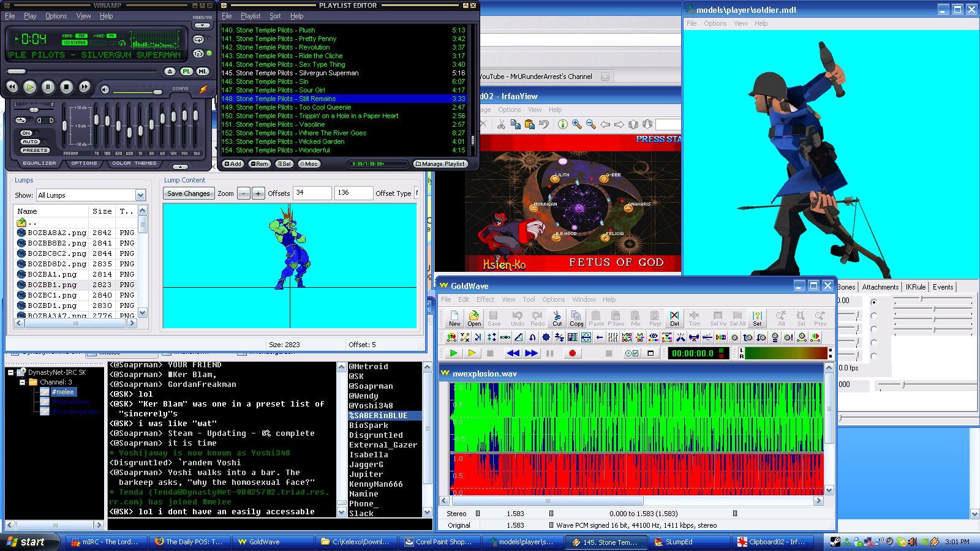Screen dimensions: 980x551
Task: Click the Winamp speaker mute icon
Action: click(105, 90)
